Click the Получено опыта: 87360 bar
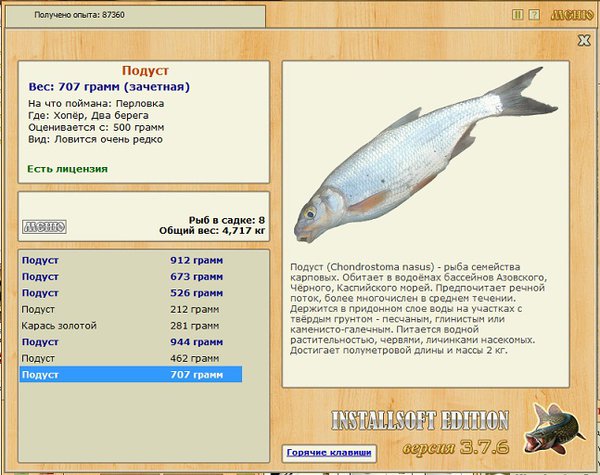This screenshot has height=475, width=600. [x=135, y=15]
